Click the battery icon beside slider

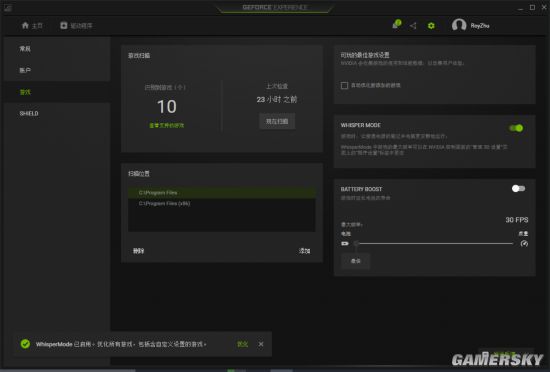[x=345, y=243]
